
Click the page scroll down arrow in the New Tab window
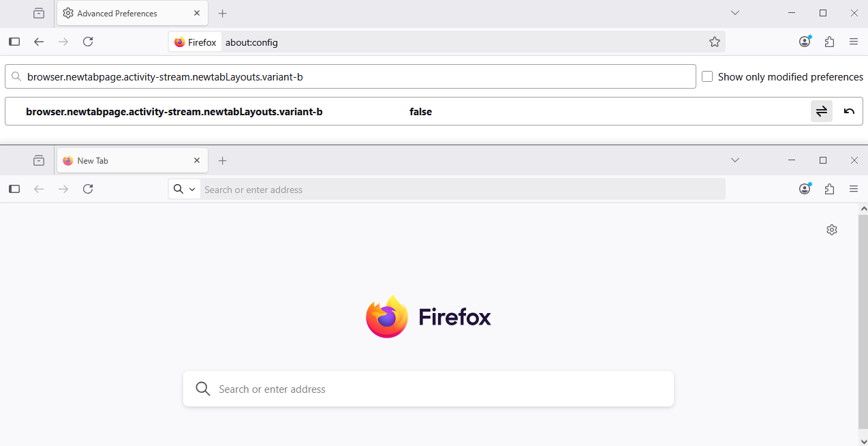click(x=863, y=441)
